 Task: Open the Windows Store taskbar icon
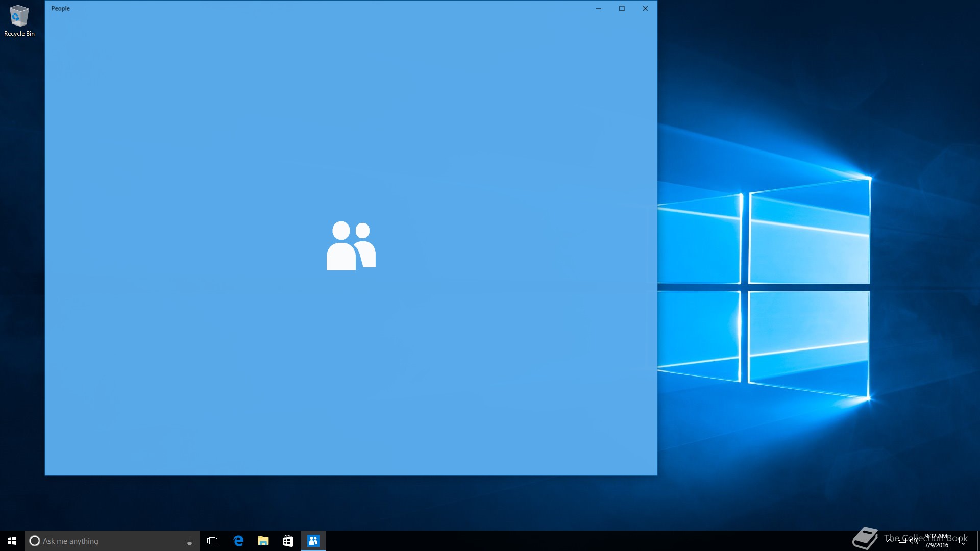click(288, 541)
